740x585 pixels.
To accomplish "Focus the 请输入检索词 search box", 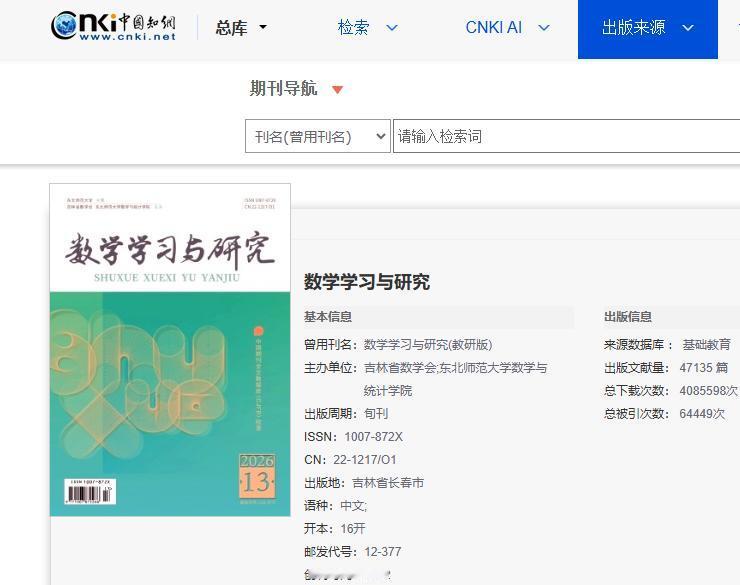I will [566, 136].
